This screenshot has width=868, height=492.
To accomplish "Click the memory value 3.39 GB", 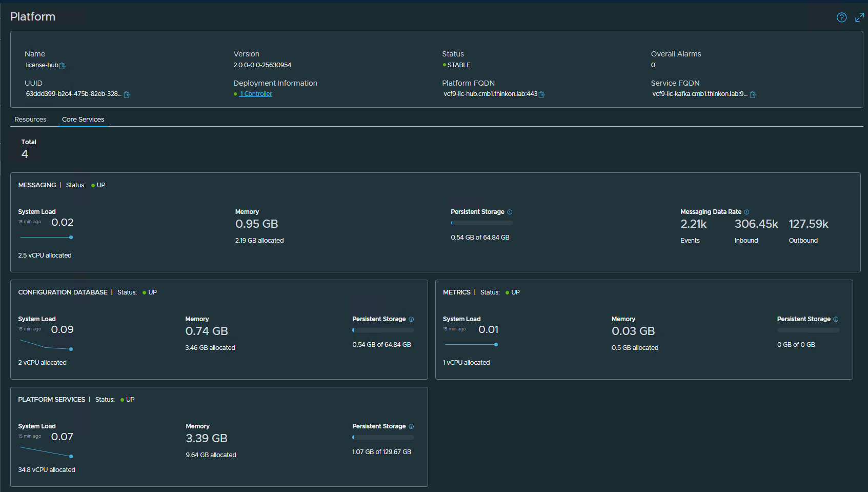I will 207,438.
